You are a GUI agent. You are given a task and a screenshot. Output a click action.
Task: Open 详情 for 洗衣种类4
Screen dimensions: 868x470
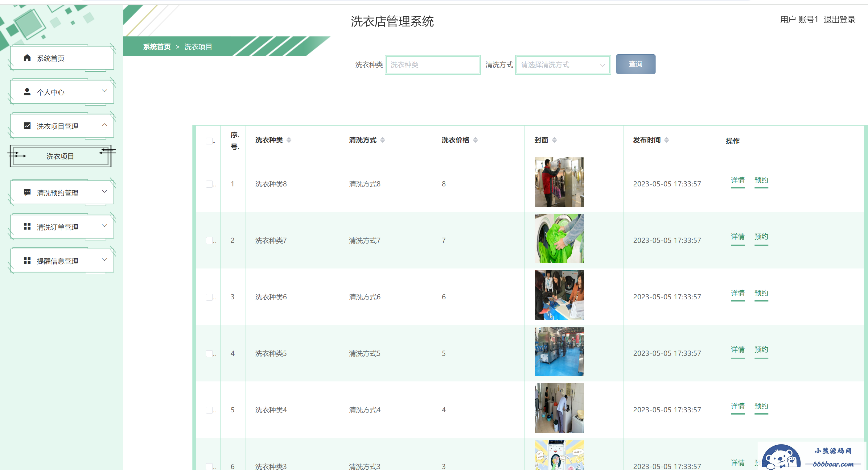click(x=738, y=406)
